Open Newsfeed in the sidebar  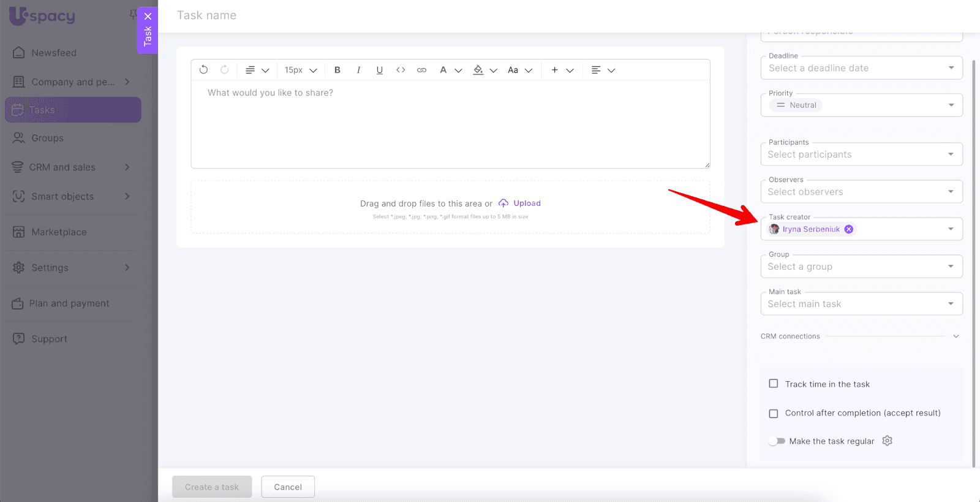coord(54,53)
